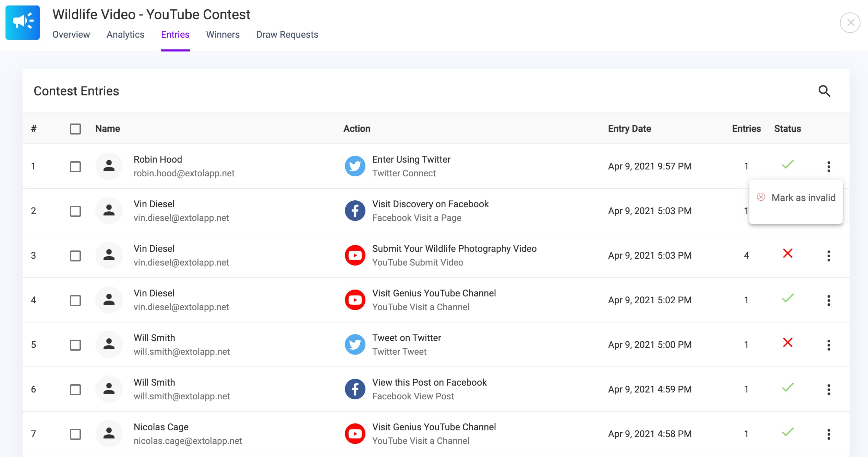Open the search magnifier in Contest Entries
Image resolution: width=868 pixels, height=457 pixels.
824,91
